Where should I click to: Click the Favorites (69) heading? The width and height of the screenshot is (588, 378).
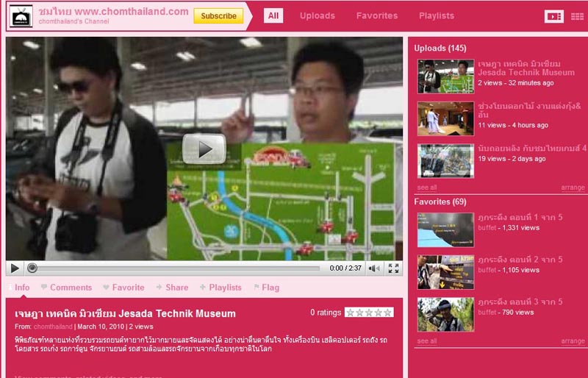pyautogui.click(x=440, y=202)
